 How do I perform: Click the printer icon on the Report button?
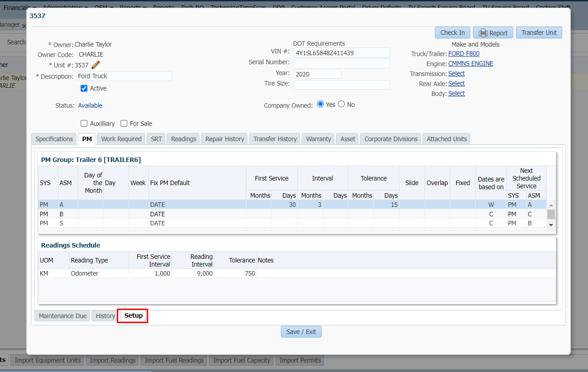point(483,33)
